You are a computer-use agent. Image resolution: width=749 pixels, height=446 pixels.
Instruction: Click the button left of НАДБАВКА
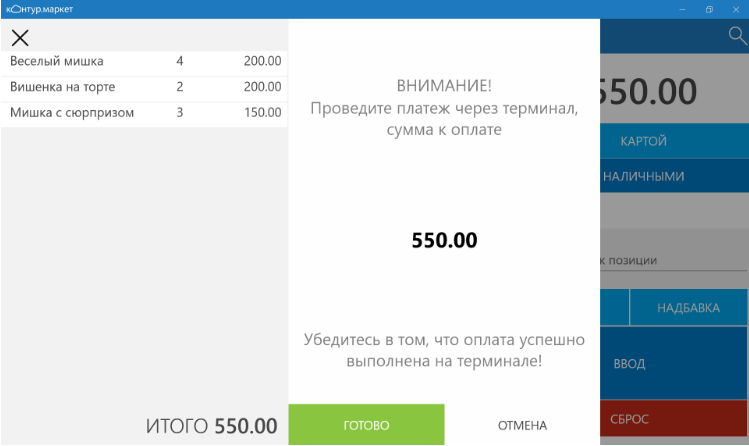coord(614,308)
